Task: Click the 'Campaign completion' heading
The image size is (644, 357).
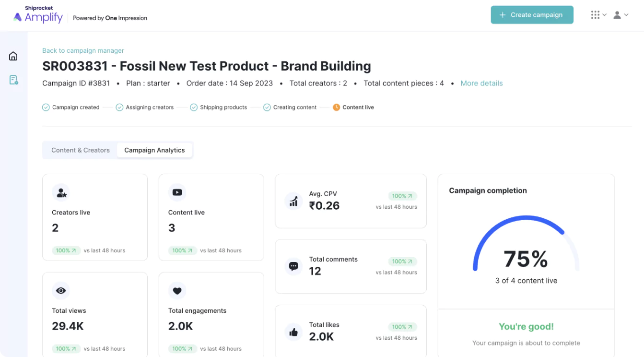Action: tap(488, 190)
